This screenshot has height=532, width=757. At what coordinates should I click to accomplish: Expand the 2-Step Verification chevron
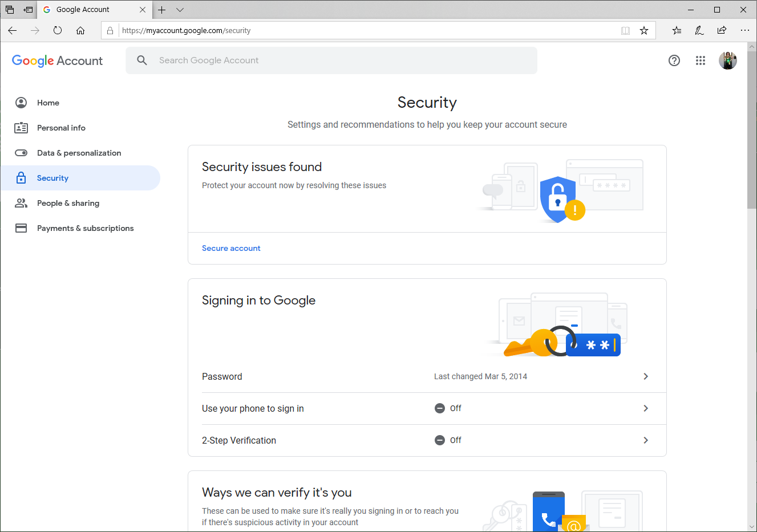tap(646, 440)
